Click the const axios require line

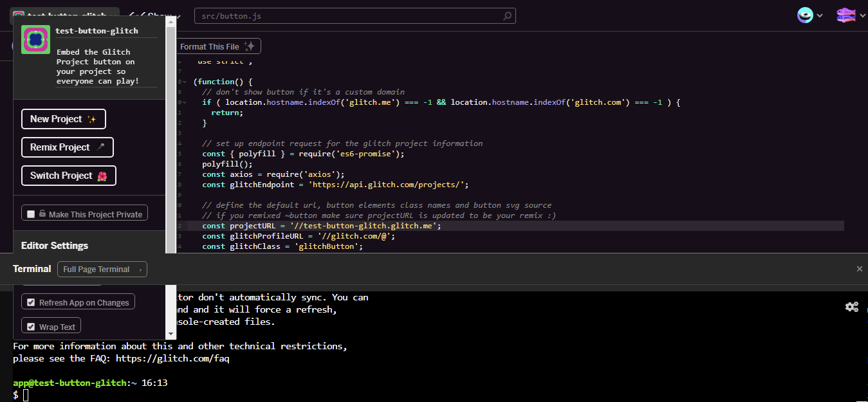pos(273,174)
